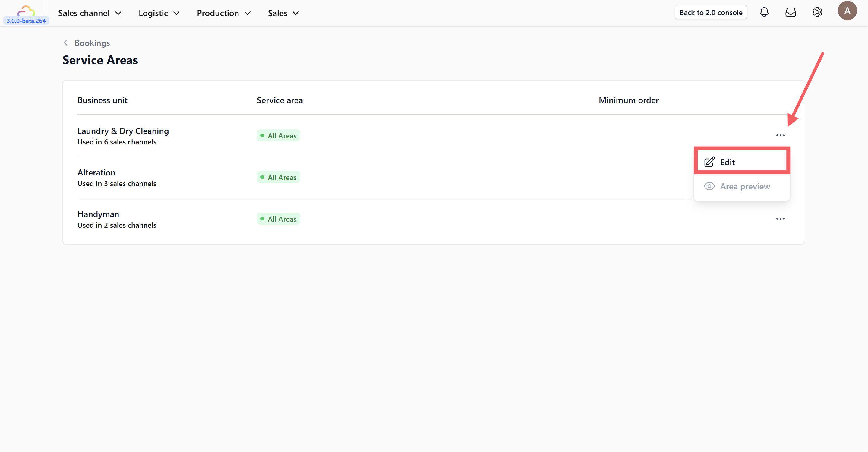Go back to Bookings link
868x452 pixels.
pyautogui.click(x=92, y=43)
